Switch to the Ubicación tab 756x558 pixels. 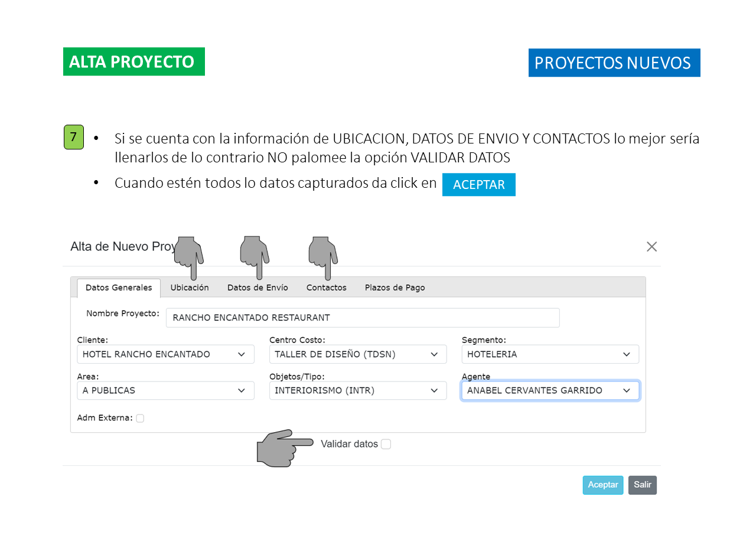[x=190, y=288]
